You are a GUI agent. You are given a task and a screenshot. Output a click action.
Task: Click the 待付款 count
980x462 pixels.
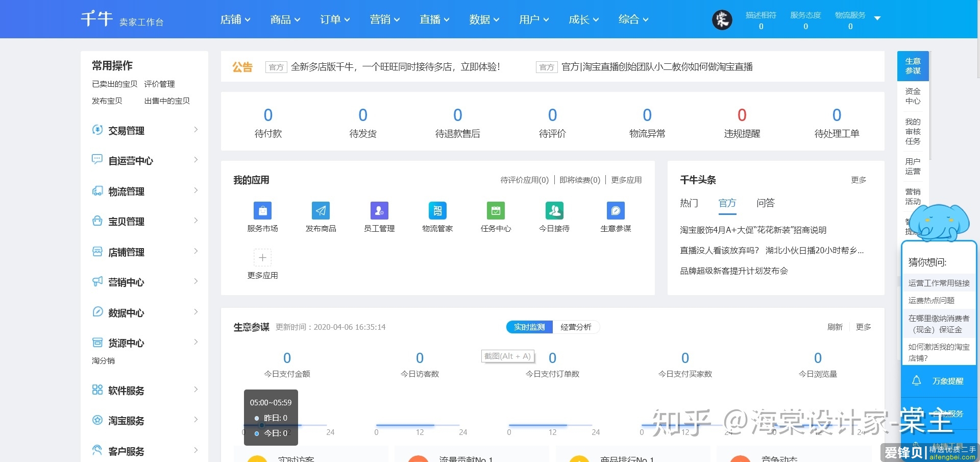tap(268, 115)
